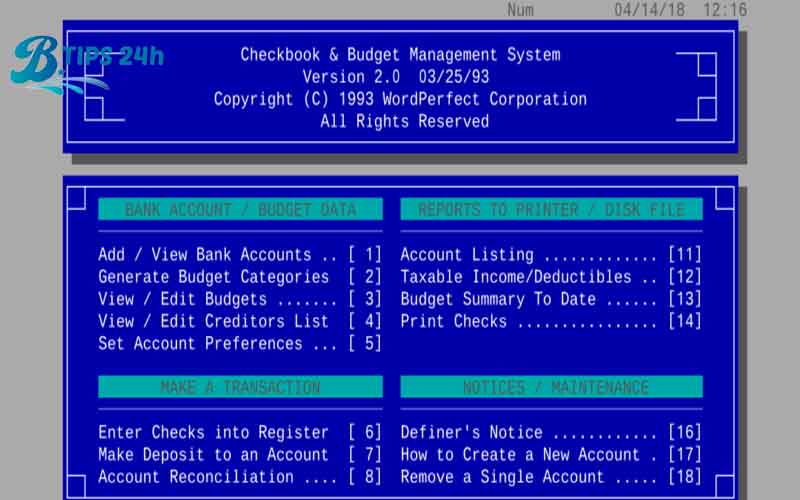Click the Checkbook & Budget Management System title

401,55
